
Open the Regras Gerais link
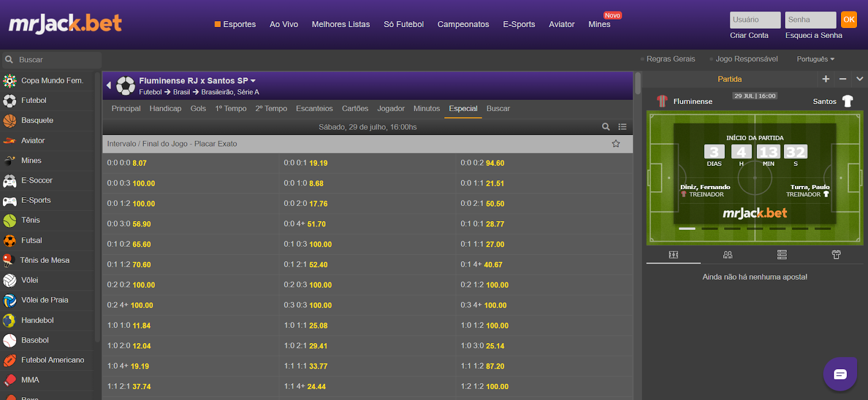pyautogui.click(x=671, y=59)
